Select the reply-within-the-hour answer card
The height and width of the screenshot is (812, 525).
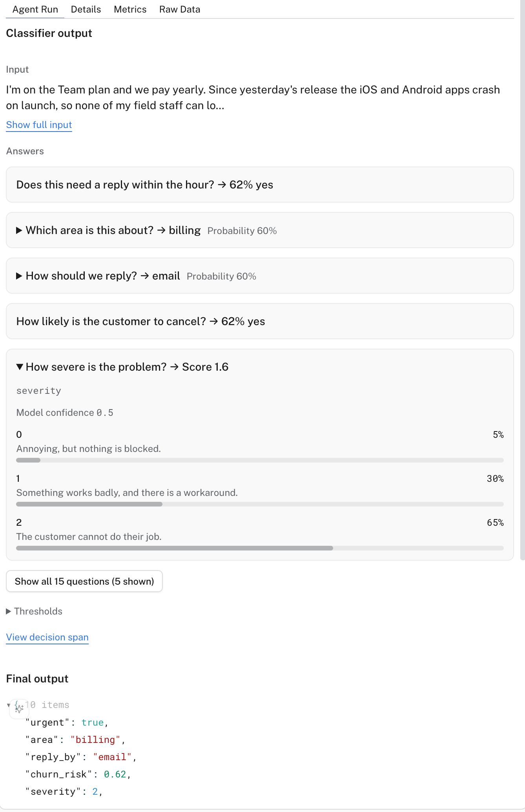click(x=260, y=185)
